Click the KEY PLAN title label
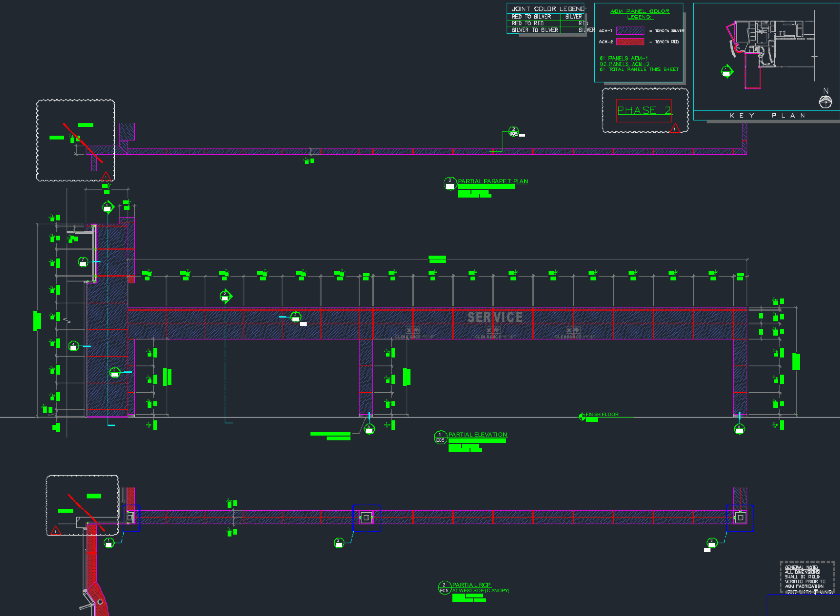Screen dimensions: 840x616 click(x=767, y=116)
